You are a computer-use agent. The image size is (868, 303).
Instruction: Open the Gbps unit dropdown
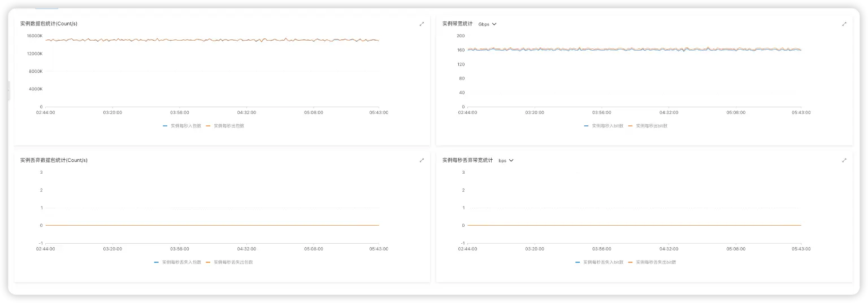click(487, 24)
